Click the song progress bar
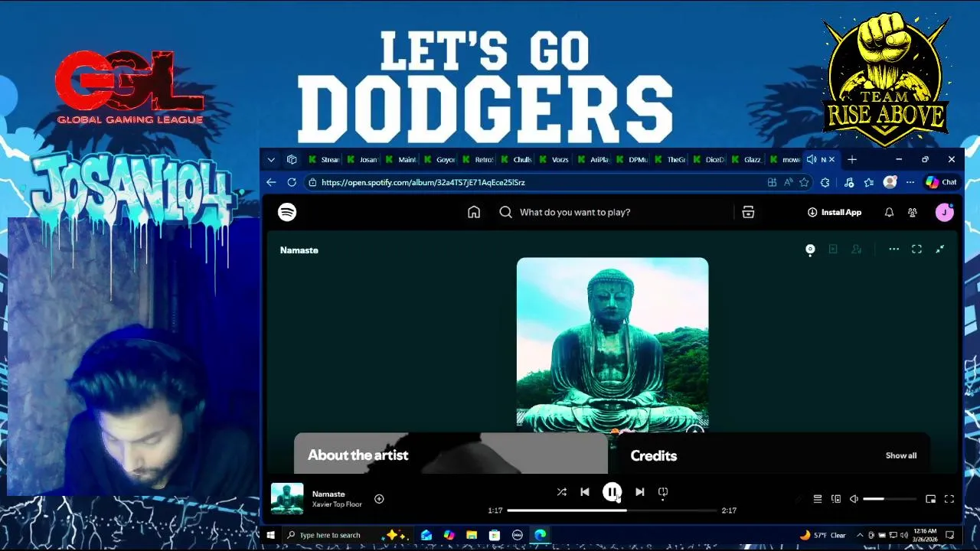980x551 pixels. [x=612, y=510]
